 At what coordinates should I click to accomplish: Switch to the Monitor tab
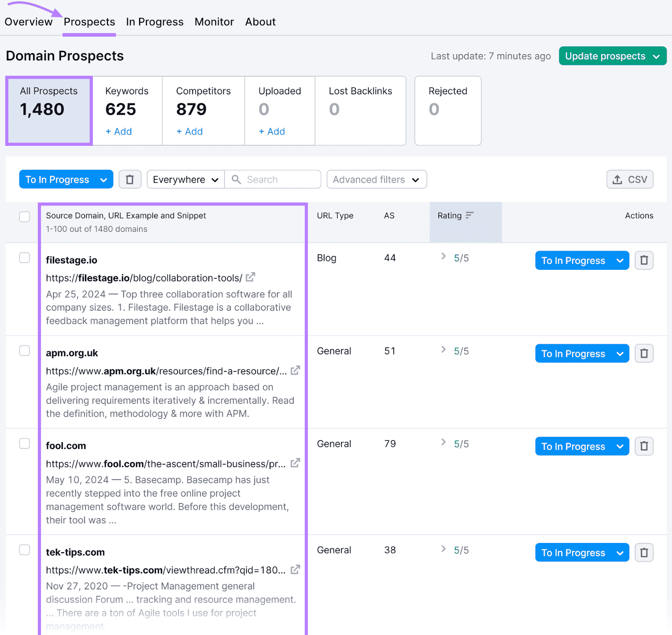tap(214, 21)
